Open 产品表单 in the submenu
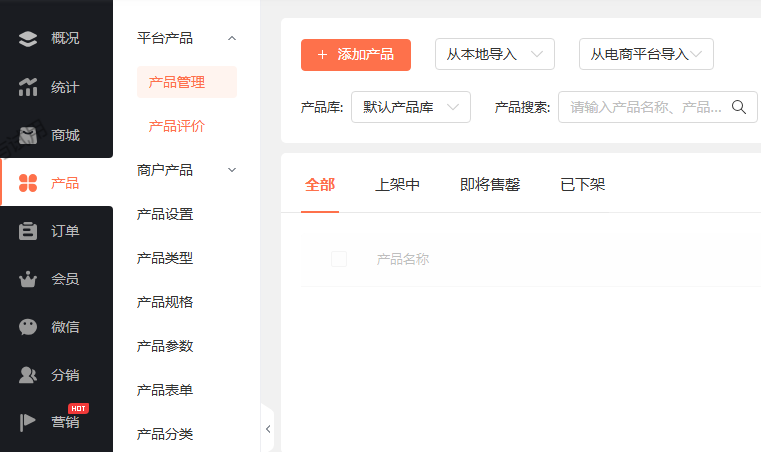761x452 pixels. click(x=165, y=390)
